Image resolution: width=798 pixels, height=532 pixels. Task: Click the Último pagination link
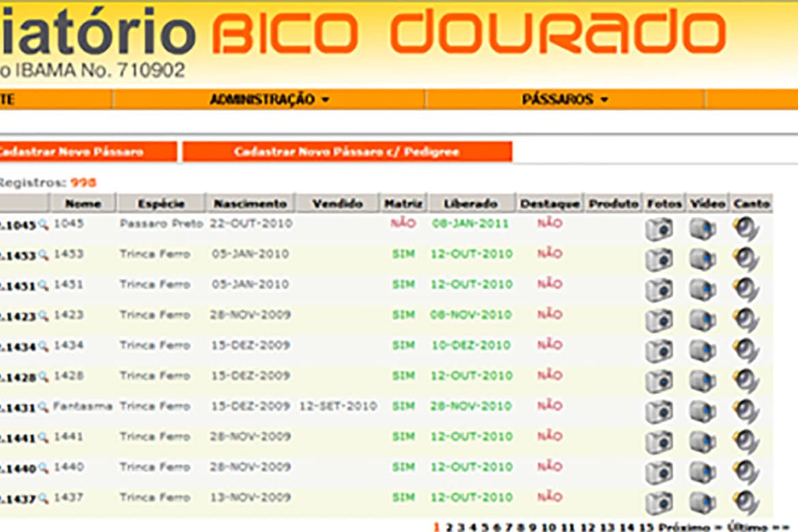click(747, 527)
